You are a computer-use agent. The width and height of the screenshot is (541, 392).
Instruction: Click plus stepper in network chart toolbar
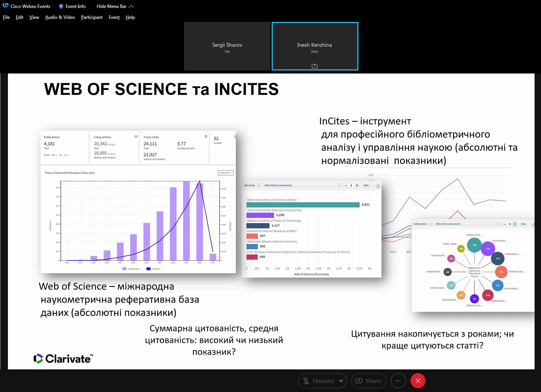point(515,224)
